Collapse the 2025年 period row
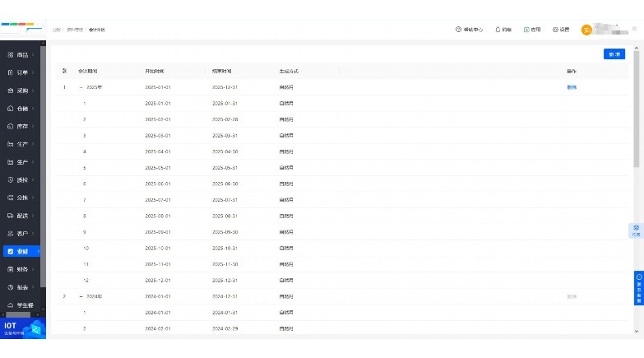Viewport: 644px width, 358px height. (81, 87)
